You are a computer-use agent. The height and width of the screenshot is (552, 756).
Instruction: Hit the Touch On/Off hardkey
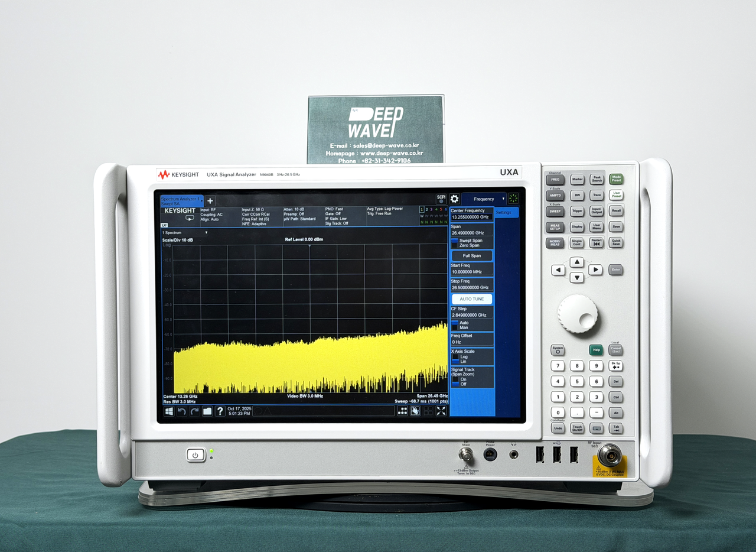[x=577, y=428]
